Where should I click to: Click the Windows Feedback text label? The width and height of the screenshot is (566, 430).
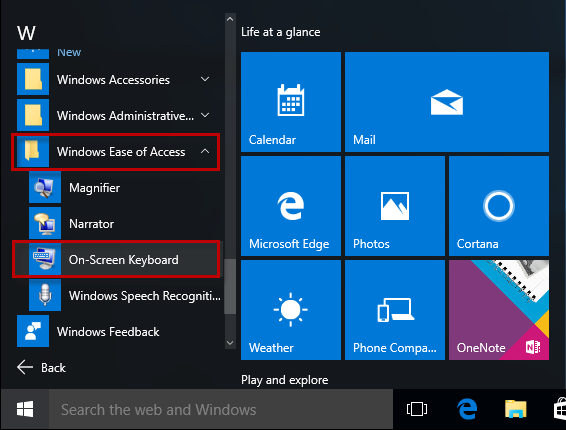[x=108, y=331]
